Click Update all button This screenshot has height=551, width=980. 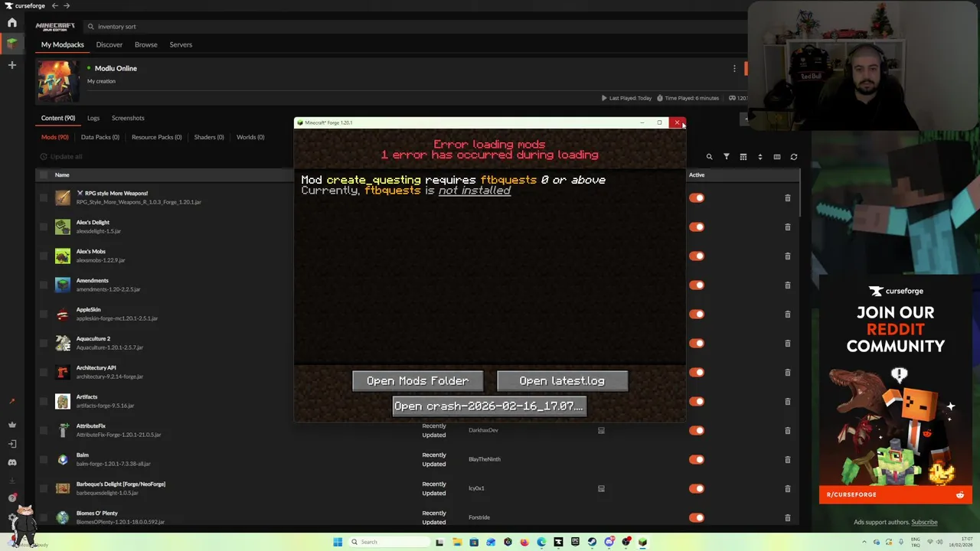(61, 157)
